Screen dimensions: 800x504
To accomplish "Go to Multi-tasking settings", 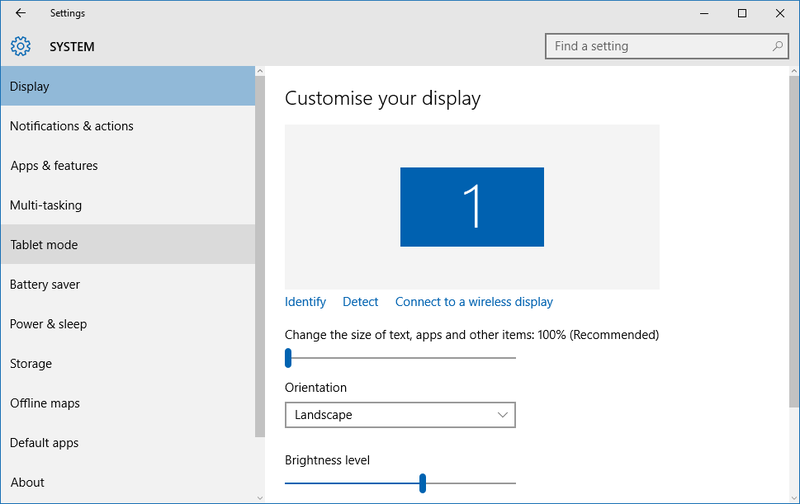I will 128,205.
